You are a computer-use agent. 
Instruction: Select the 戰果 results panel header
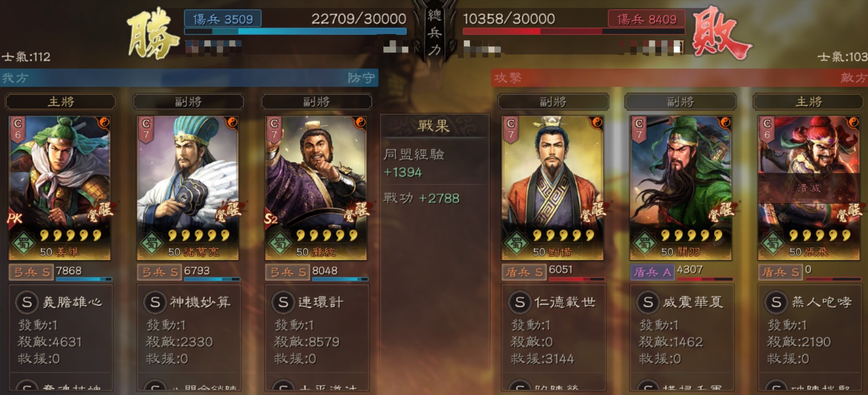click(x=434, y=125)
